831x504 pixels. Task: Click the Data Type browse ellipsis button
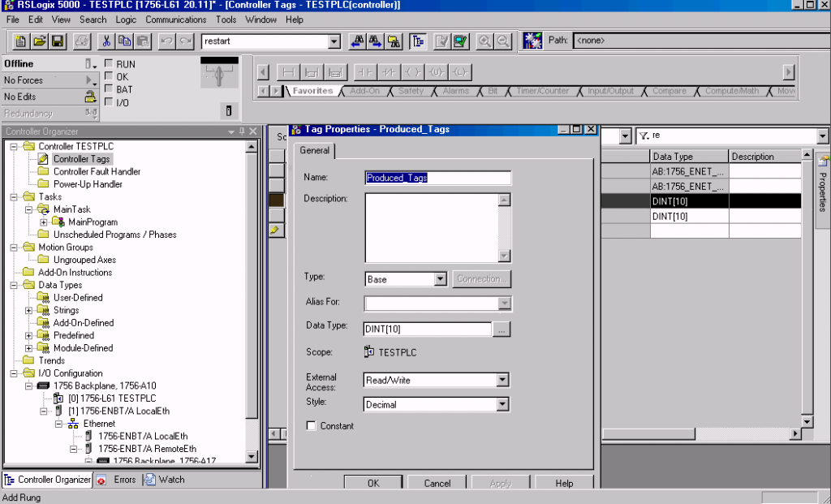502,330
